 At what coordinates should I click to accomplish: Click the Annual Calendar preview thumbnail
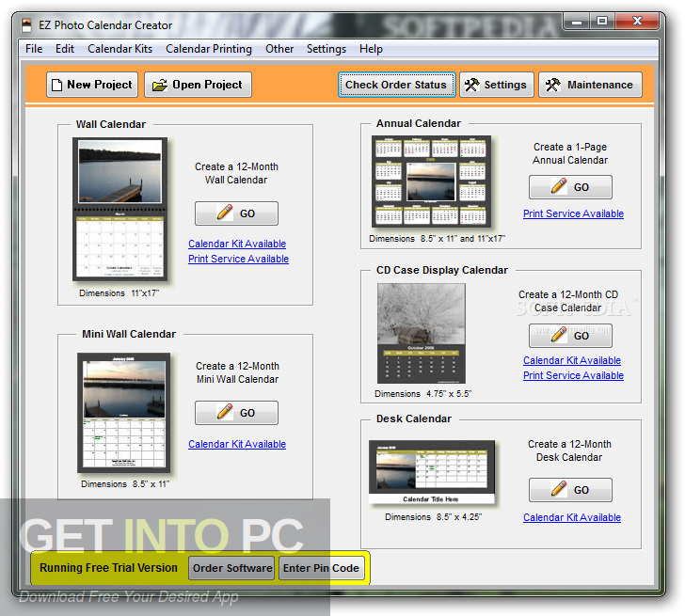[x=432, y=182]
